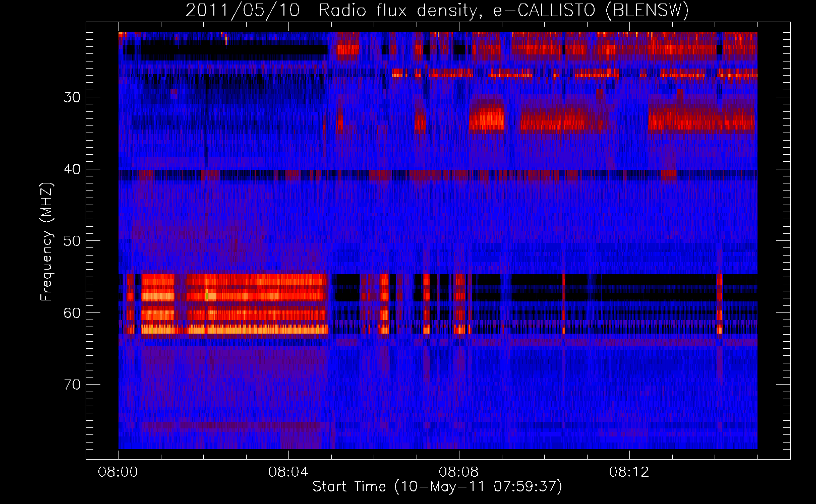Click the 30 frequency tick label
This screenshot has width=816, height=504.
pyautogui.click(x=72, y=97)
